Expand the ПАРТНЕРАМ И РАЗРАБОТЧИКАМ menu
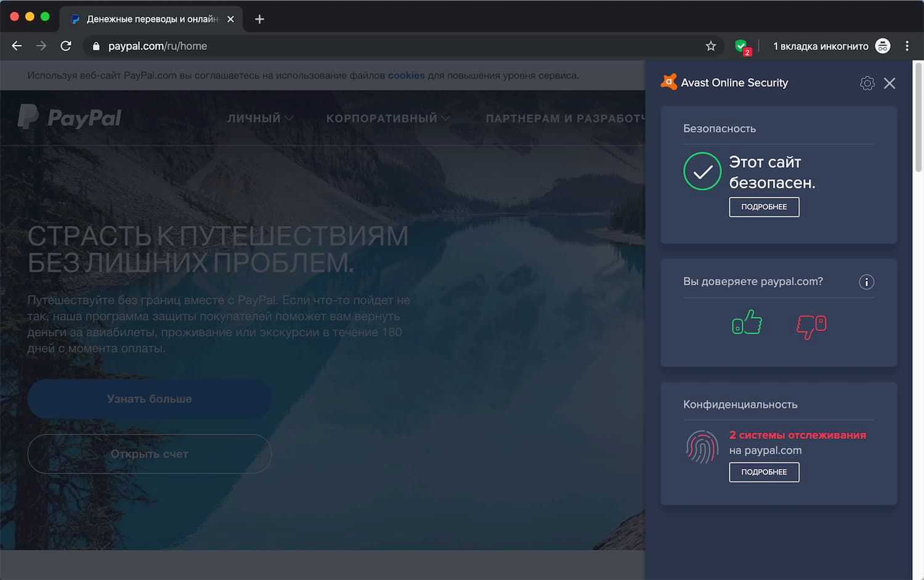 (x=564, y=118)
